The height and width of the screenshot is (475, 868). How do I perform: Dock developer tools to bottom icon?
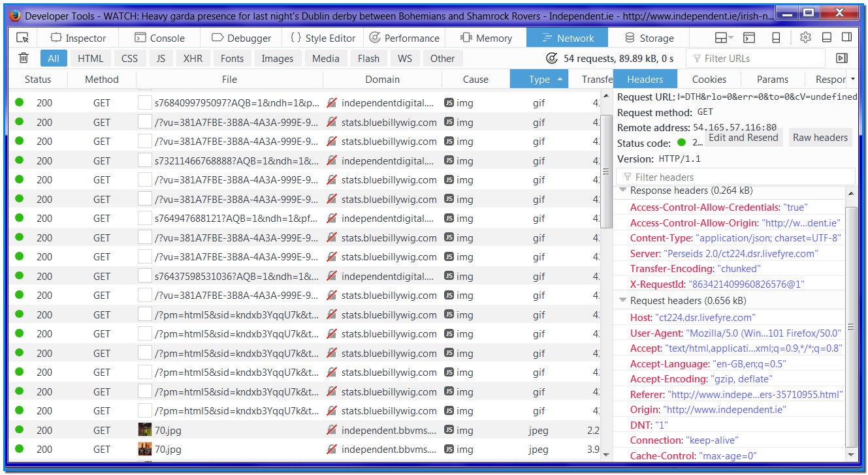point(826,38)
